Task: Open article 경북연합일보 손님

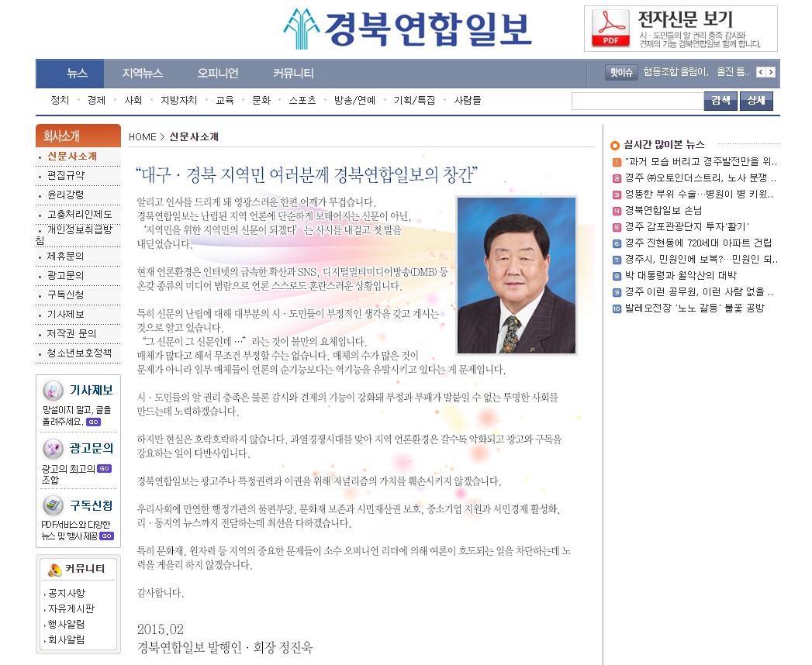Action: pos(663,211)
